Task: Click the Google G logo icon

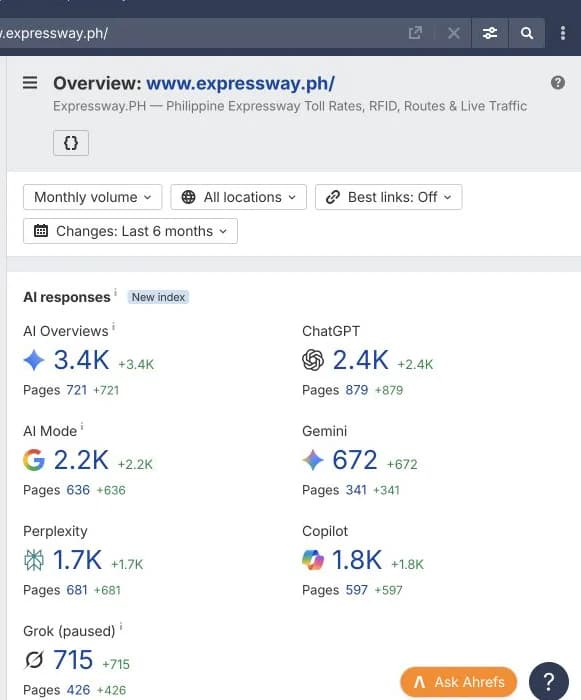Action: tap(34, 460)
